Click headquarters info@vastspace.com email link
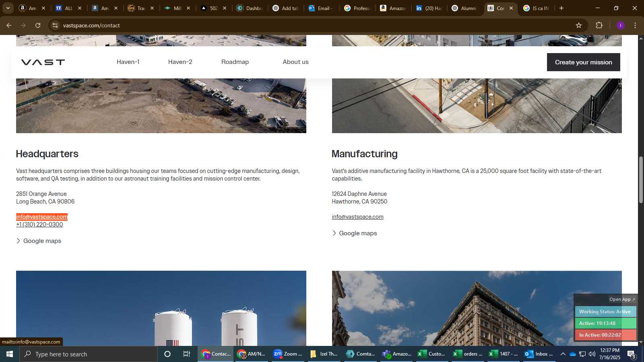The width and height of the screenshot is (644, 362). 42,217
